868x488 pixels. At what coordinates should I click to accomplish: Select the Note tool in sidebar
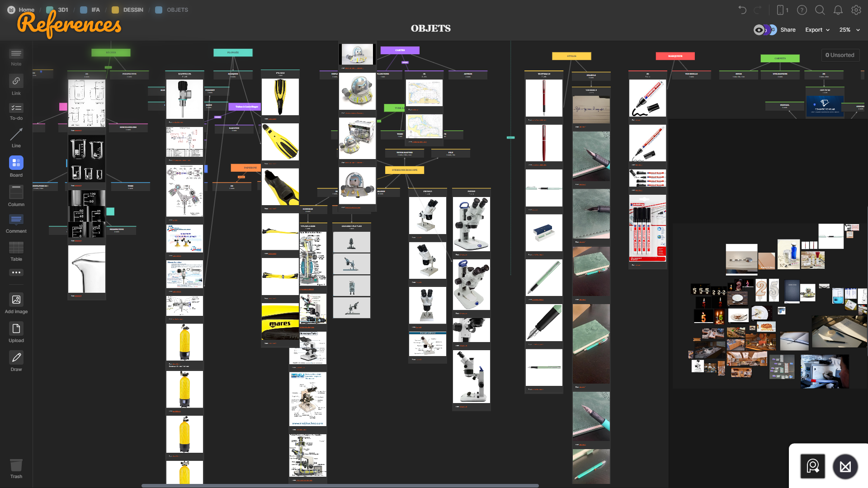pos(16,54)
